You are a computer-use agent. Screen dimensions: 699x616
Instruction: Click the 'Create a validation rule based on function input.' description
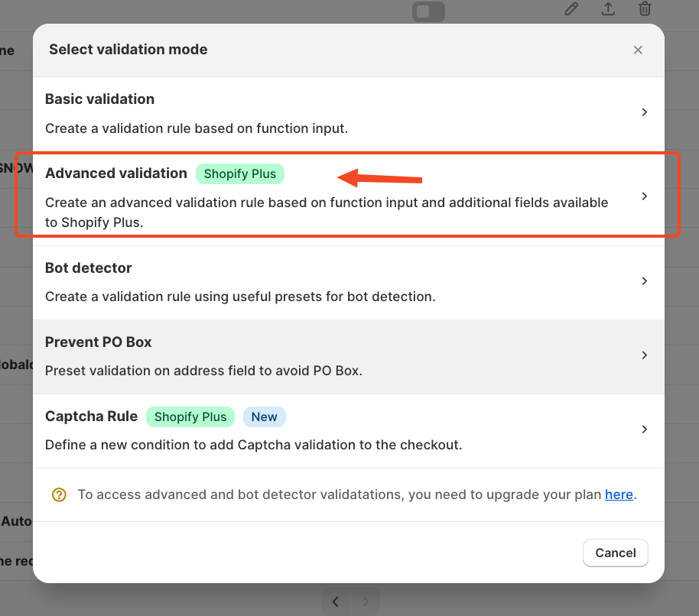point(197,128)
